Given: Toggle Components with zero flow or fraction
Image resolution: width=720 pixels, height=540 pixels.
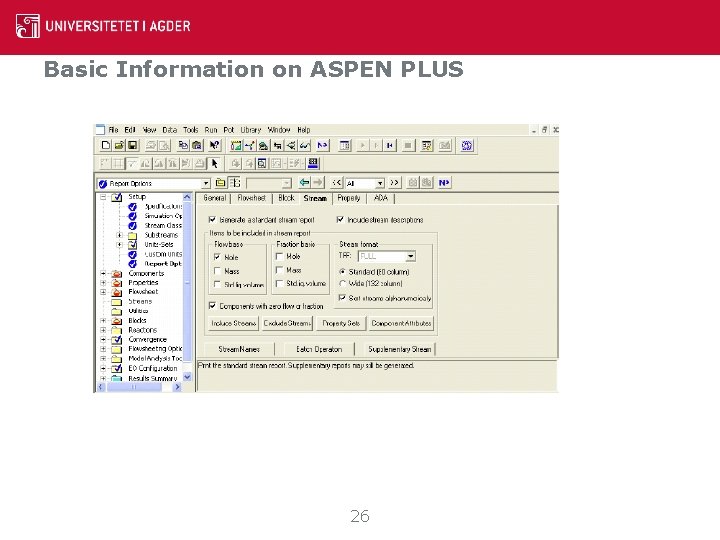Looking at the screenshot, I should [212, 305].
